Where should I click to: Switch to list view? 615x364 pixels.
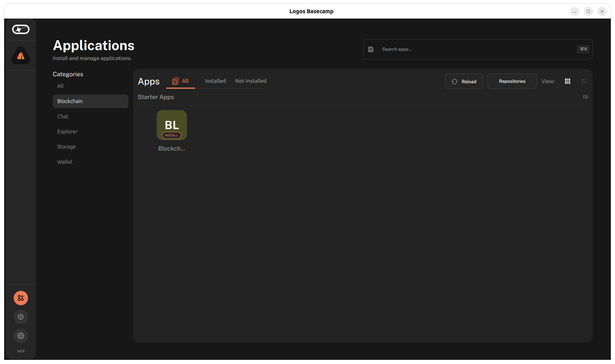[584, 81]
